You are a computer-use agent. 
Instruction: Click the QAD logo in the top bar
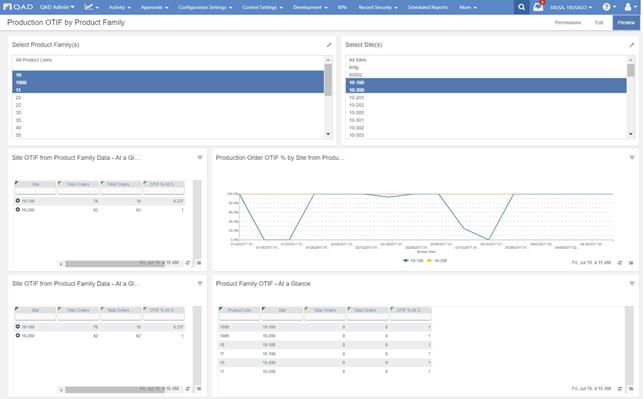tap(18, 7)
